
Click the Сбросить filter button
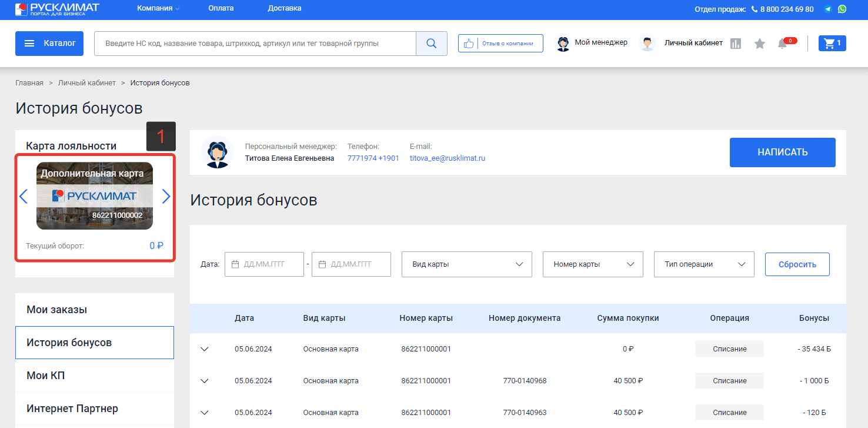797,264
